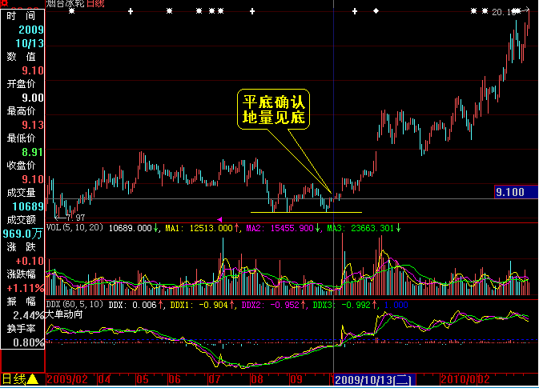539x392 pixels.
Task: Click the 大单动向 indicator title
Action: point(64,314)
